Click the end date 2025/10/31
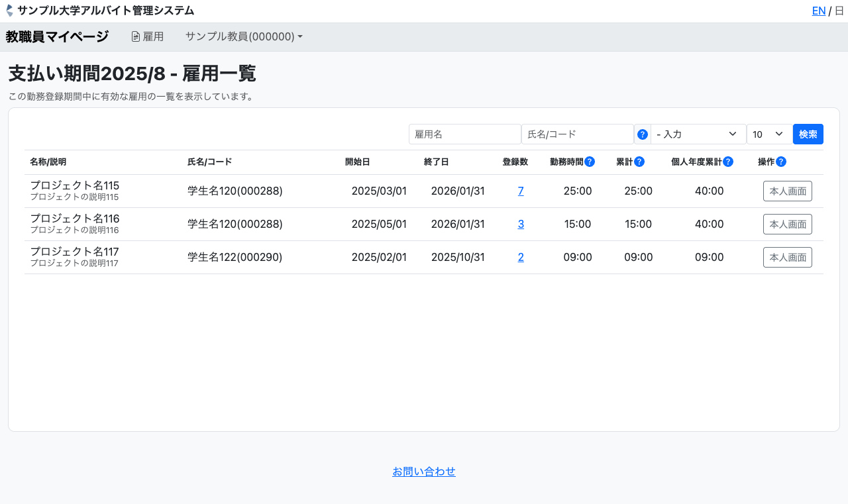Viewport: 848px width, 504px height. (458, 258)
